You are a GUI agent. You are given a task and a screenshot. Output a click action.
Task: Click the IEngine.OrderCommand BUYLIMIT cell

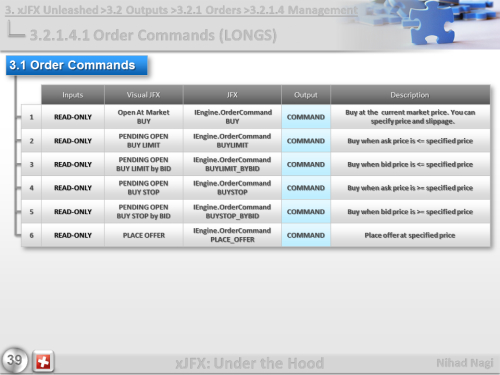232,141
